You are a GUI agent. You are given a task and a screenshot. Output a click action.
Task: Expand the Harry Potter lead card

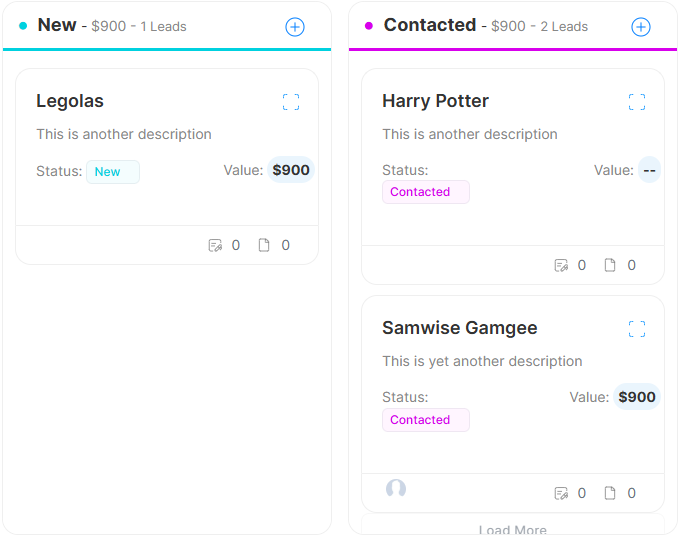point(637,102)
